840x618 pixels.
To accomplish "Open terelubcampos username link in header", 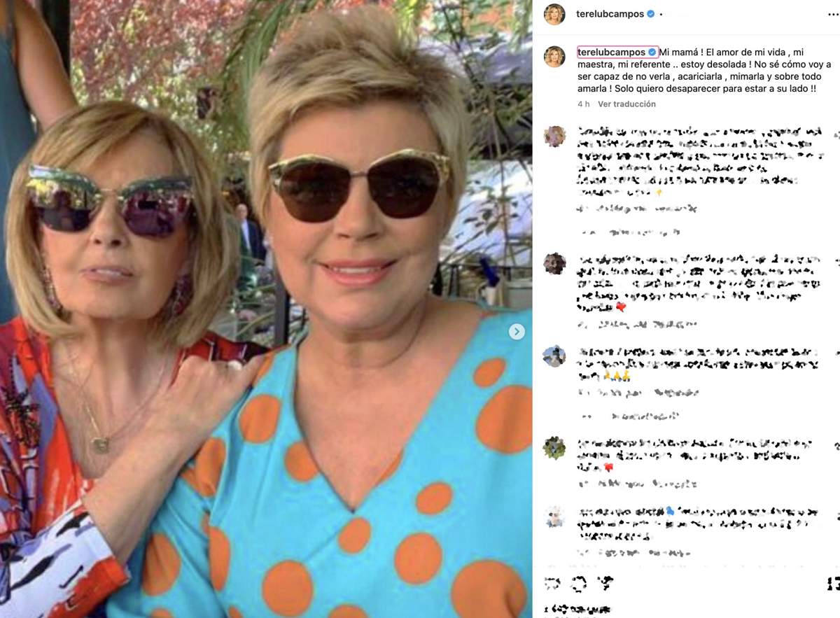I will coord(610,14).
